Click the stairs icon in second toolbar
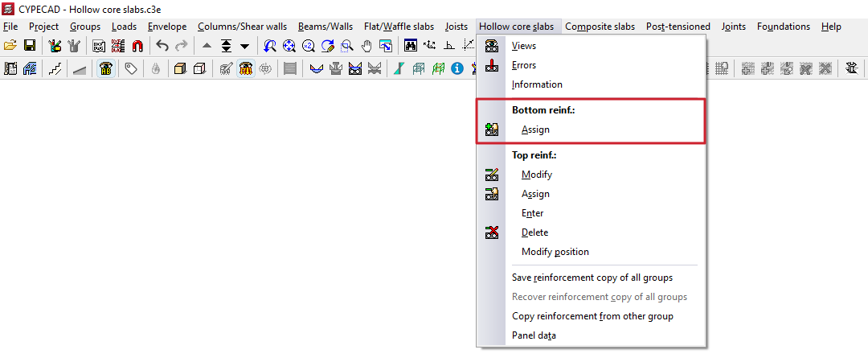The height and width of the screenshot is (362, 868). (55, 68)
